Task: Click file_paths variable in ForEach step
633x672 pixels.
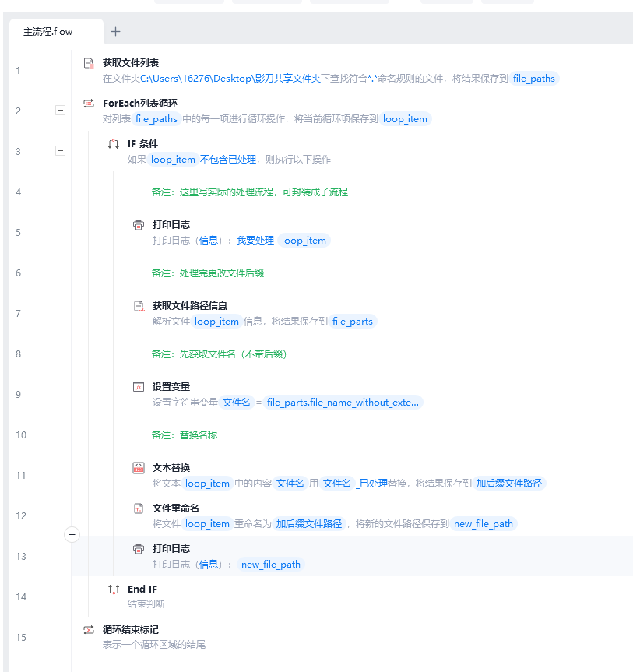Action: (x=156, y=118)
